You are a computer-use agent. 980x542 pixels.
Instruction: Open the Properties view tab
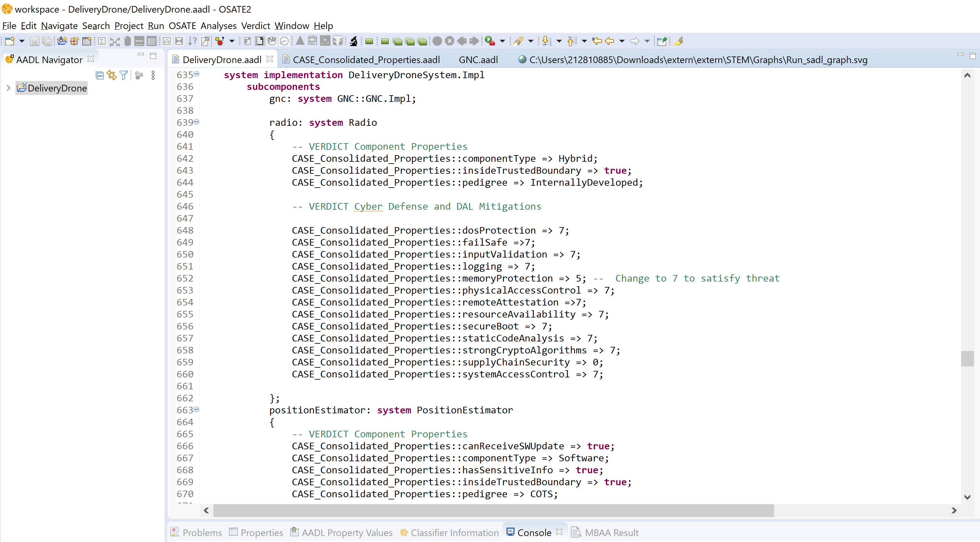click(256, 533)
